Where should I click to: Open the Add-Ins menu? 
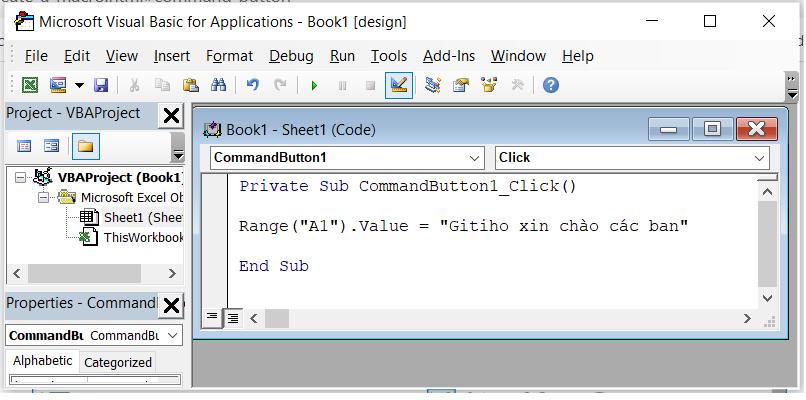[x=449, y=56]
